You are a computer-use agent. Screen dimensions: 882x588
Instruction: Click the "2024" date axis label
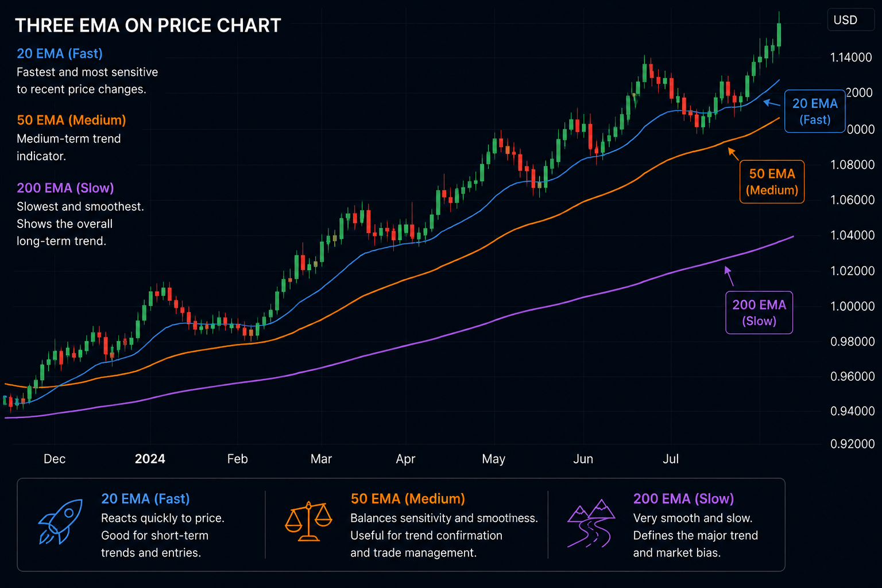click(150, 459)
